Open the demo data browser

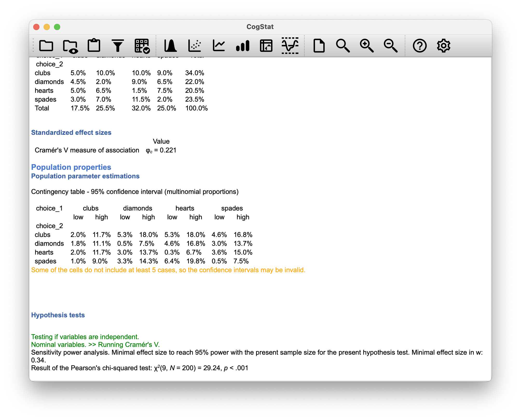pyautogui.click(x=70, y=46)
